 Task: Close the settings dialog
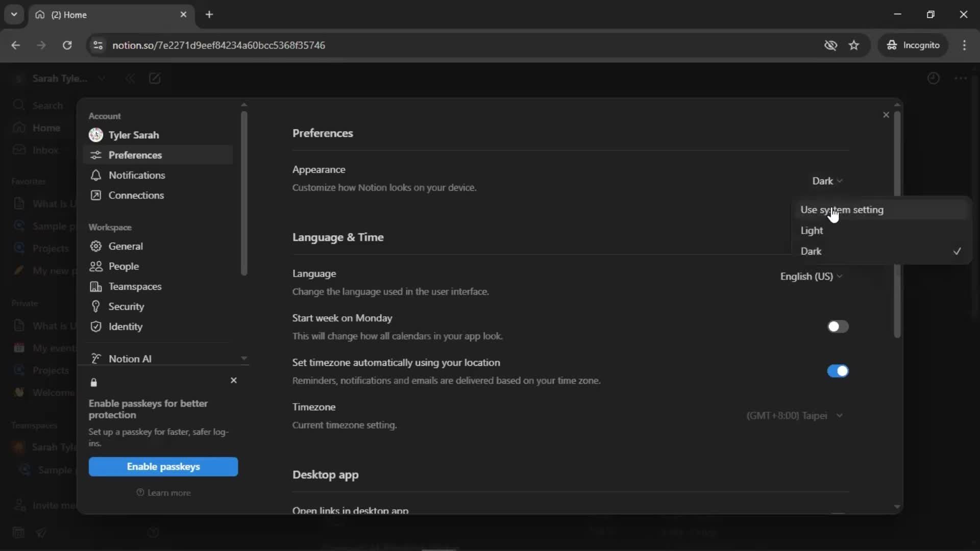[x=886, y=115]
